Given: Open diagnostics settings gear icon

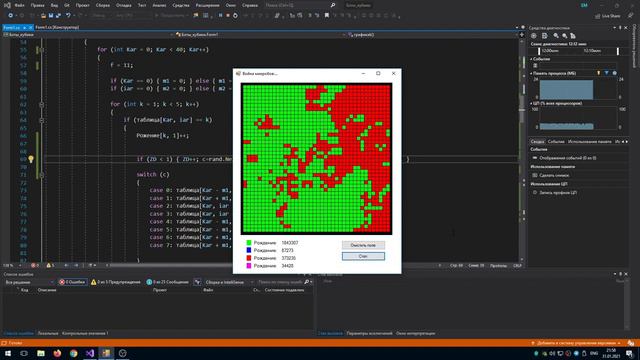Looking at the screenshot, I should (x=533, y=36).
